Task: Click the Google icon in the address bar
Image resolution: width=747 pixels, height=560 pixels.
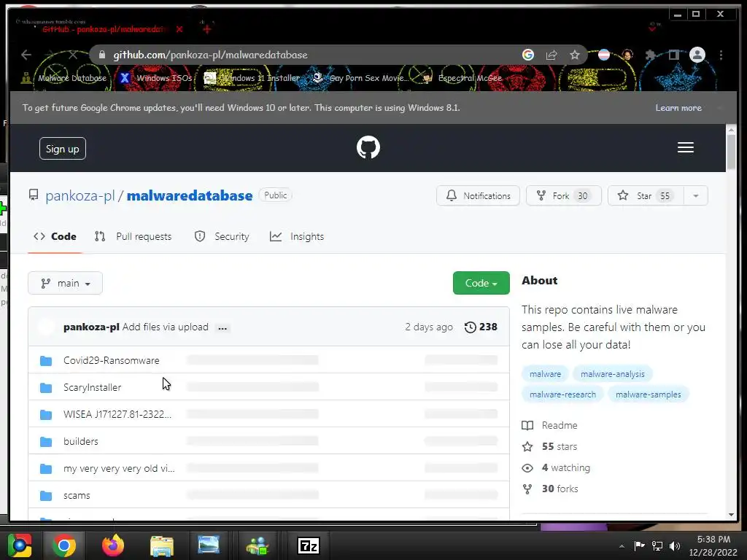Action: coord(528,55)
